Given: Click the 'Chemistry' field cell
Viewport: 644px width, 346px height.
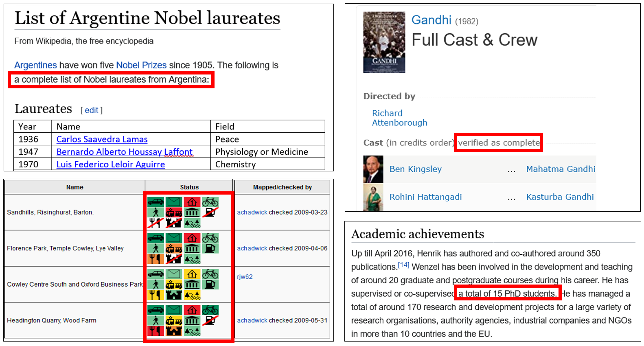Looking at the screenshot, I should 268,164.
